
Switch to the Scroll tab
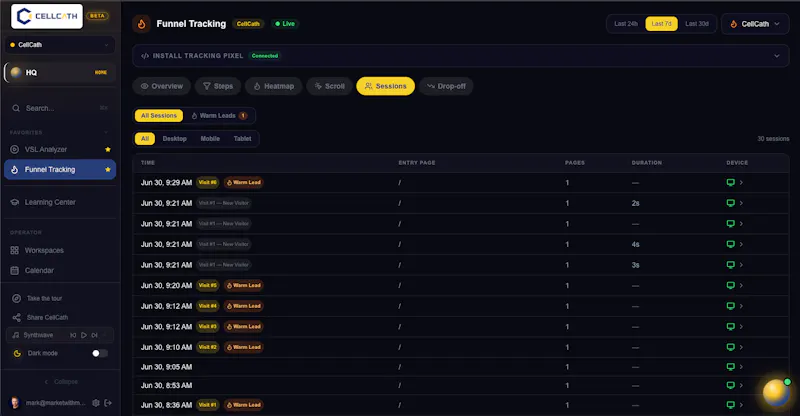pos(330,86)
